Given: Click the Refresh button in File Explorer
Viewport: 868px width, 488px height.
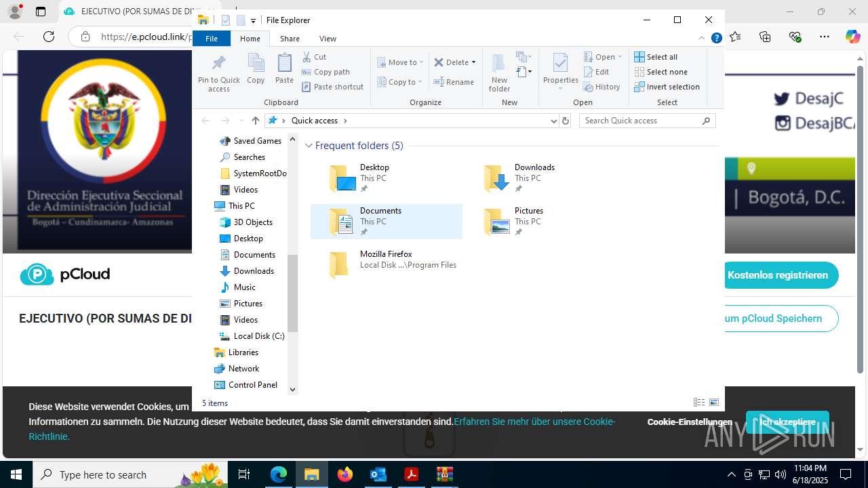Looking at the screenshot, I should [x=566, y=121].
